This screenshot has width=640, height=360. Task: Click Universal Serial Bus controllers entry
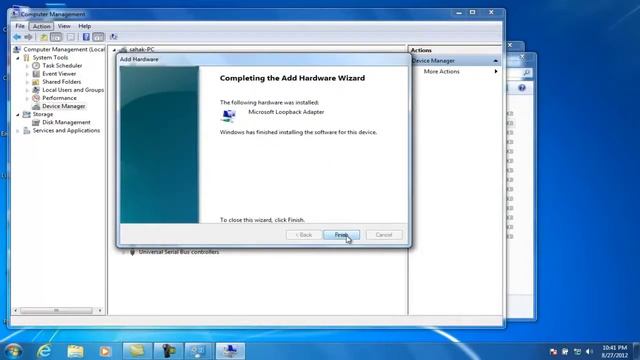179,252
